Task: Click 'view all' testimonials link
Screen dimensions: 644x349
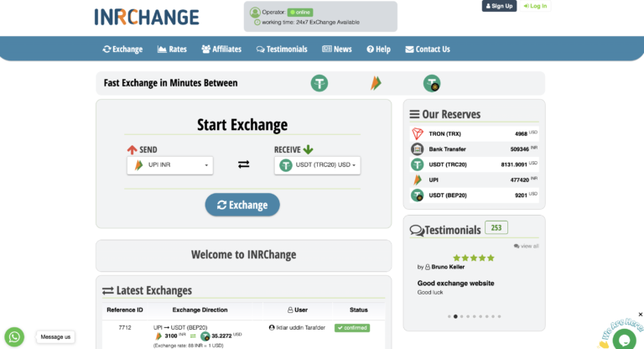Action: (x=527, y=246)
